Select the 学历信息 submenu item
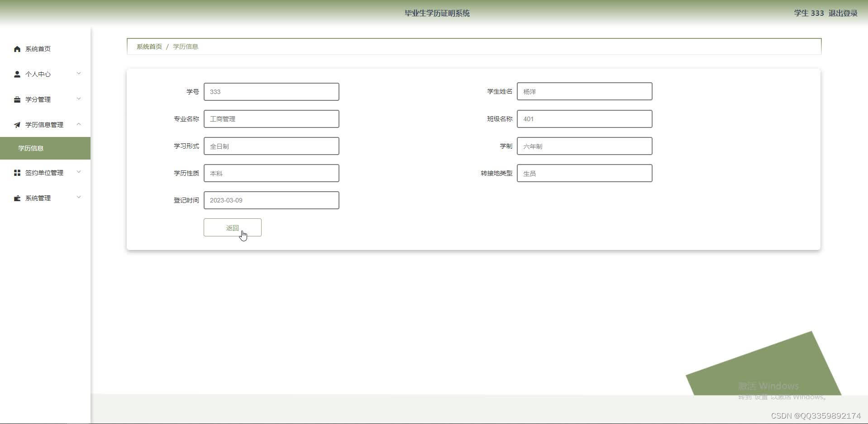This screenshot has width=868, height=424. click(x=45, y=148)
